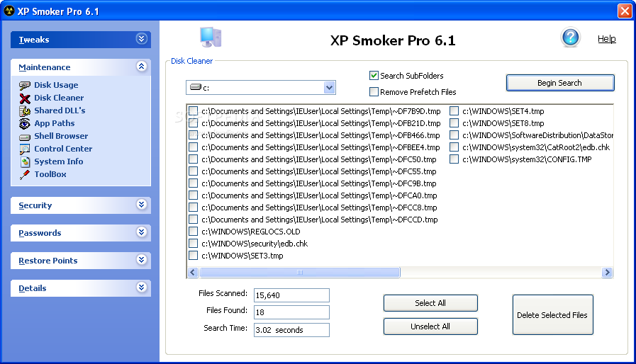The width and height of the screenshot is (636, 364).
Task: Click the Begin Search button
Action: (x=559, y=83)
